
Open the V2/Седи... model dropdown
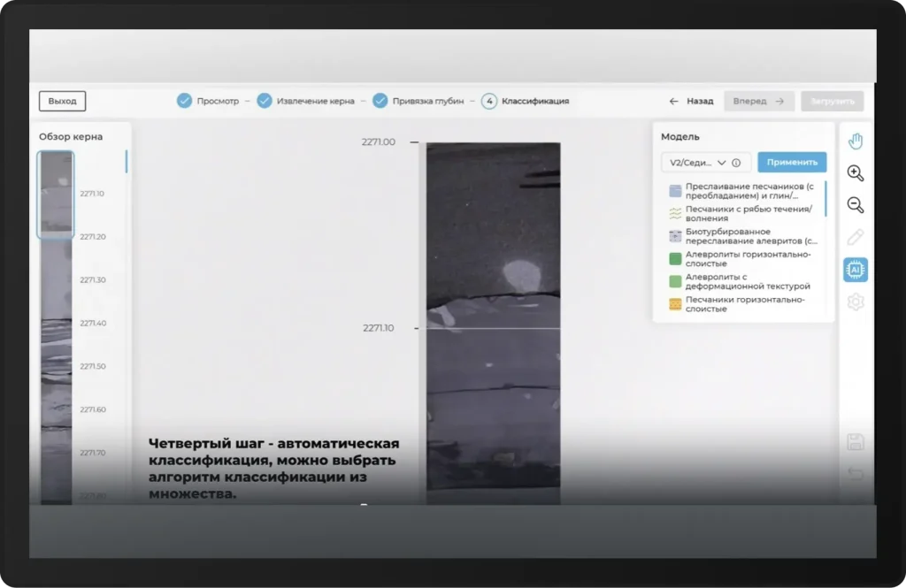click(698, 163)
